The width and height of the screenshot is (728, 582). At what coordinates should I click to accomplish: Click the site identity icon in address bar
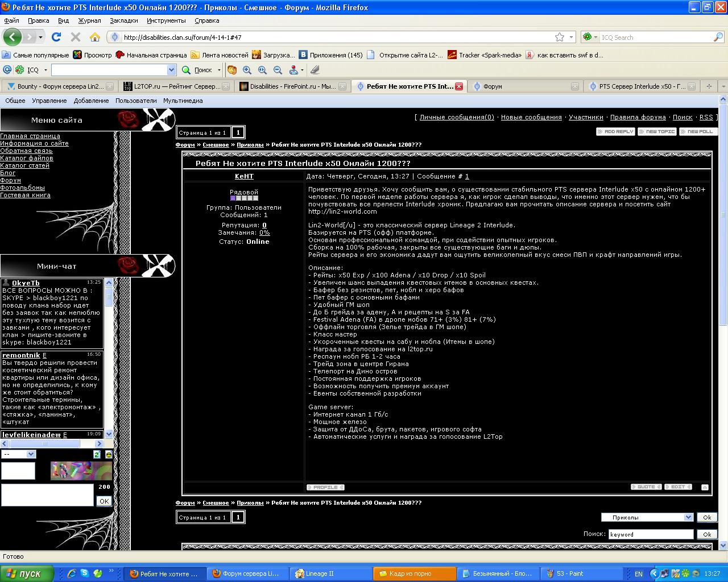[x=115, y=38]
